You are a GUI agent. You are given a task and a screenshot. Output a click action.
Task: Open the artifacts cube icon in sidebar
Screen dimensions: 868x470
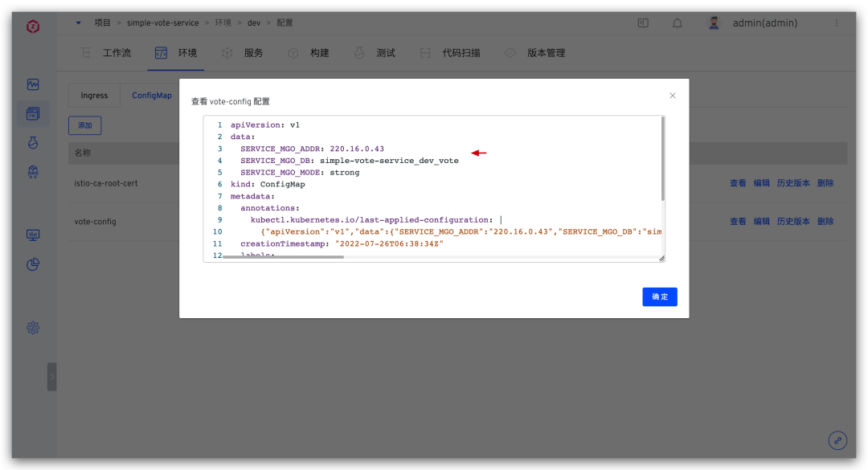coord(32,171)
